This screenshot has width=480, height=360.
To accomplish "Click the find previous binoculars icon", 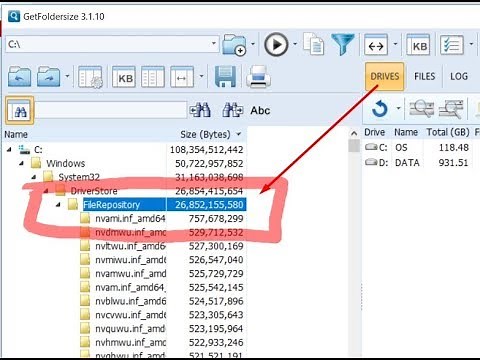I will (200, 110).
